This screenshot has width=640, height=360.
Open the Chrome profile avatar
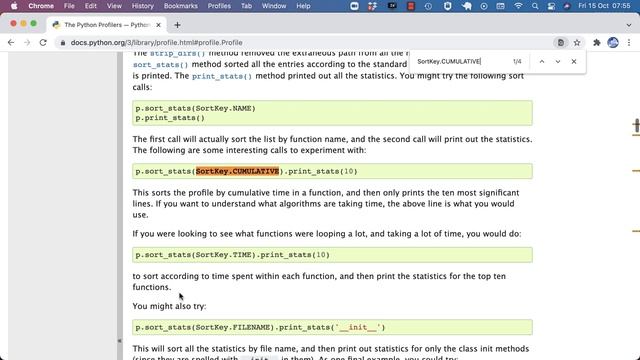[x=613, y=42]
